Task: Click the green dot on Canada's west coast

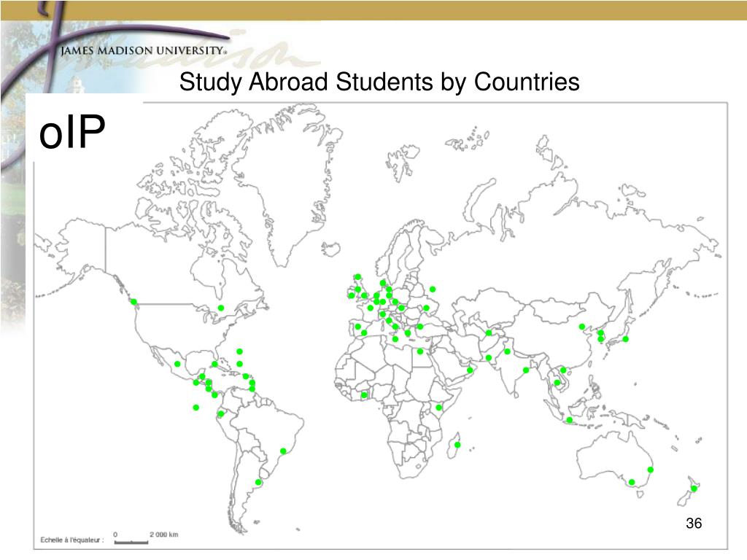Action: [x=134, y=302]
